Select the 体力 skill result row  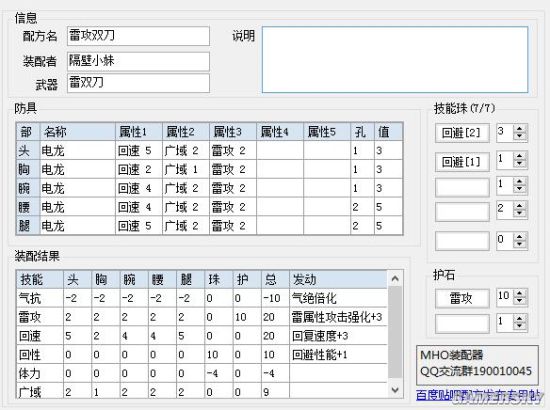click(202, 374)
